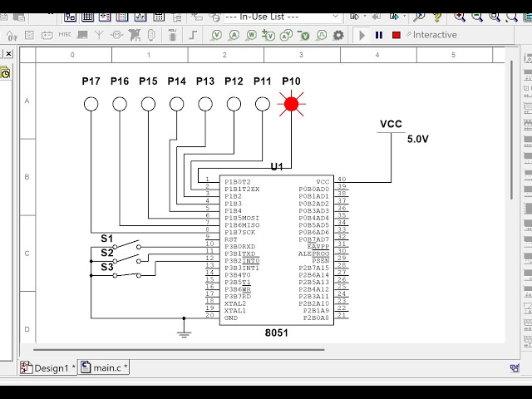Image resolution: width=532 pixels, height=399 pixels.
Task: Select the zoom area tool
Action: (x=495, y=17)
